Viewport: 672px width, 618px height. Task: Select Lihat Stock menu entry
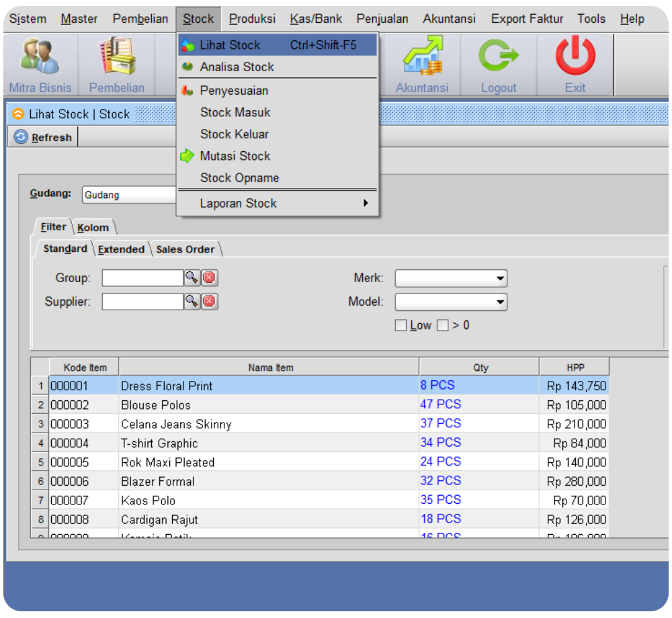tap(278, 45)
